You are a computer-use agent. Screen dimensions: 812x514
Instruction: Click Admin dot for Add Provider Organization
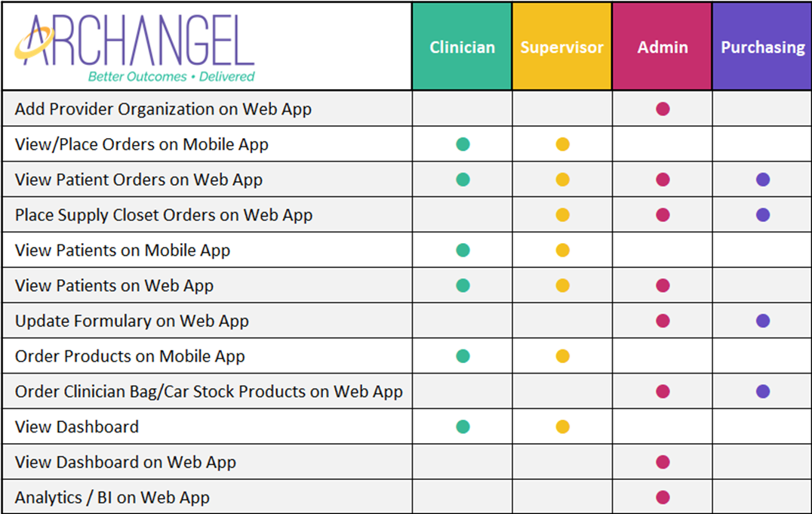tap(663, 109)
